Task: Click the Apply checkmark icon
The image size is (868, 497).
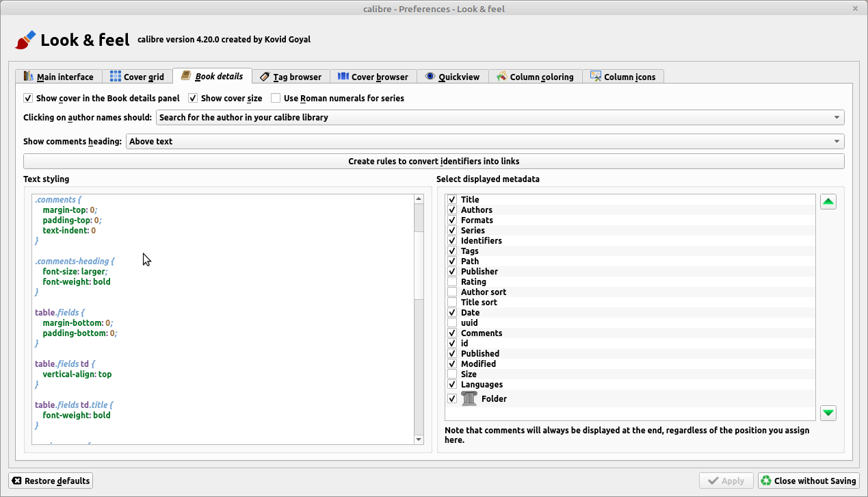Action: point(713,481)
